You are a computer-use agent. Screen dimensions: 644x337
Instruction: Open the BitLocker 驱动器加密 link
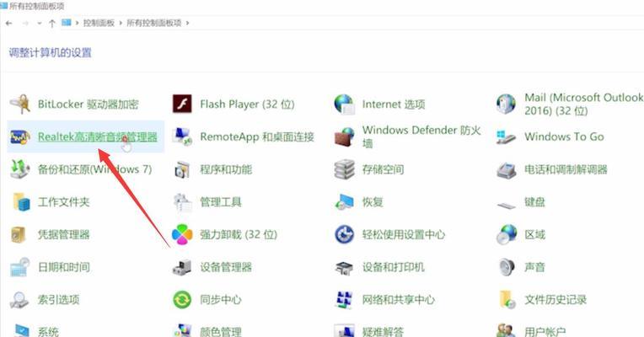(88, 104)
